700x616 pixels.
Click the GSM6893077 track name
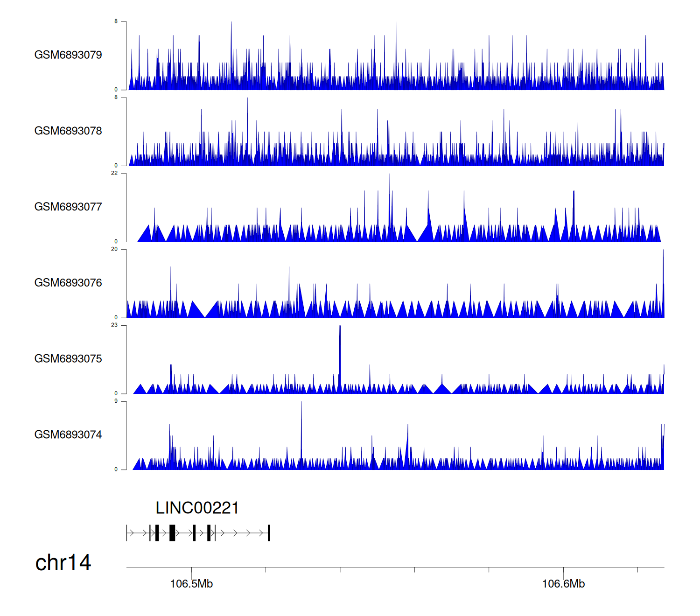pyautogui.click(x=68, y=207)
